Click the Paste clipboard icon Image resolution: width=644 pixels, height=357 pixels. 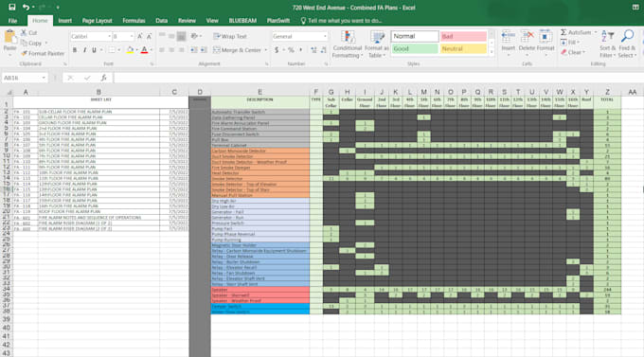tap(9, 37)
